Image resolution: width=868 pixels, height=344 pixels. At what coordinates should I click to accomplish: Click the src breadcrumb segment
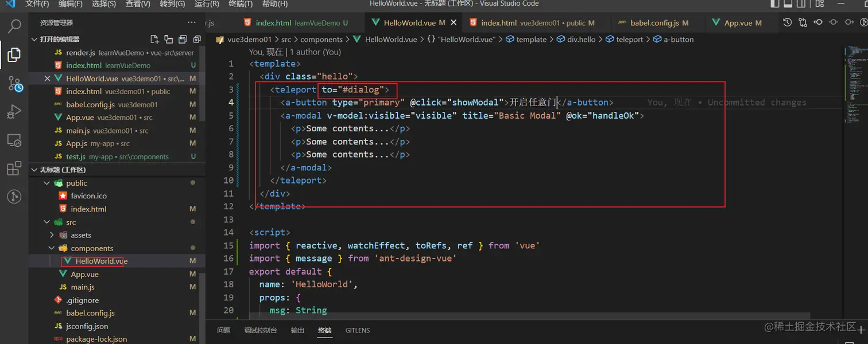(285, 40)
